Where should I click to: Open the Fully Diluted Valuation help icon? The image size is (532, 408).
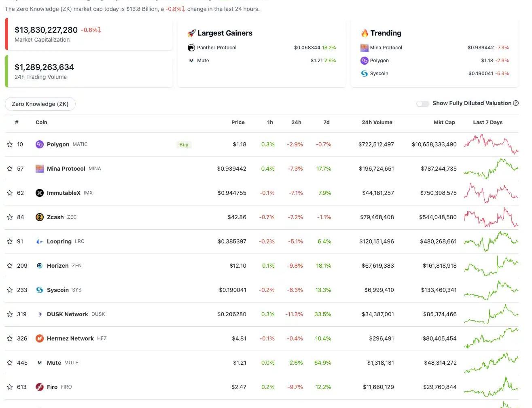point(516,103)
